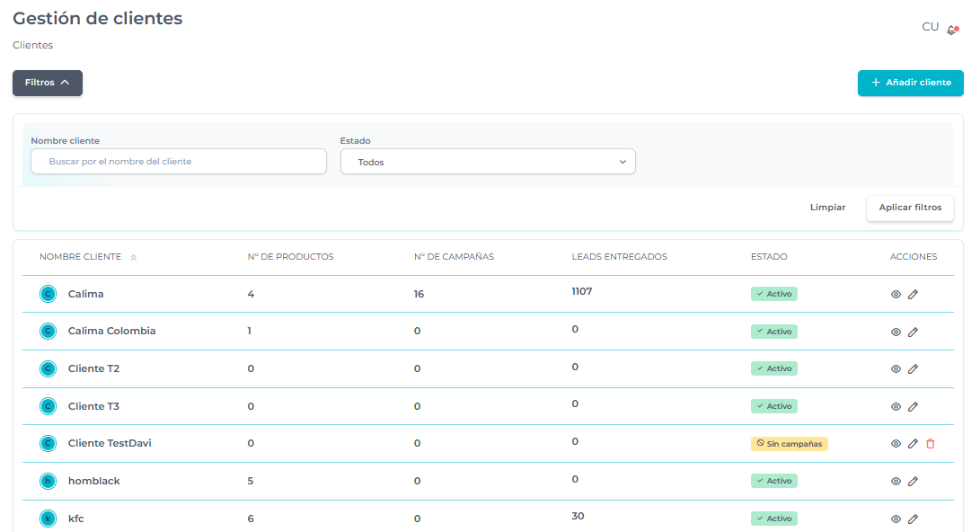Click the notification bell icon
This screenshot has height=532, width=980.
click(952, 30)
